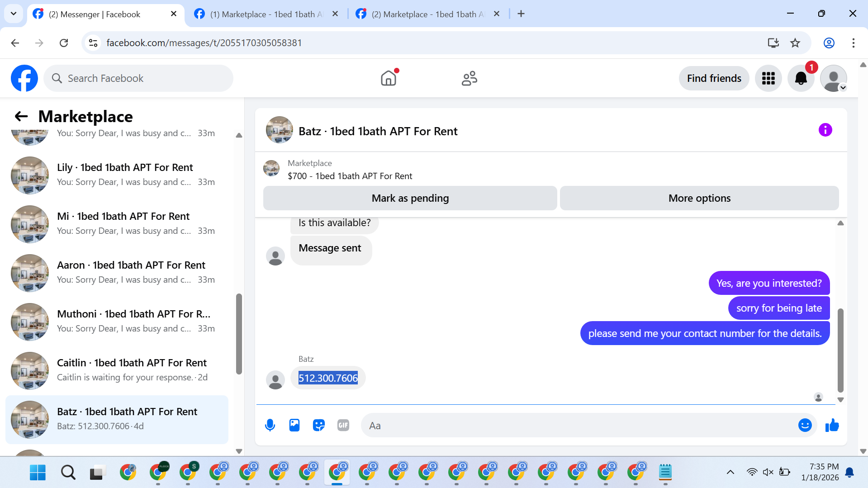Screen dimensions: 868x488
Task: View site information icon in address bar
Action: point(93,43)
